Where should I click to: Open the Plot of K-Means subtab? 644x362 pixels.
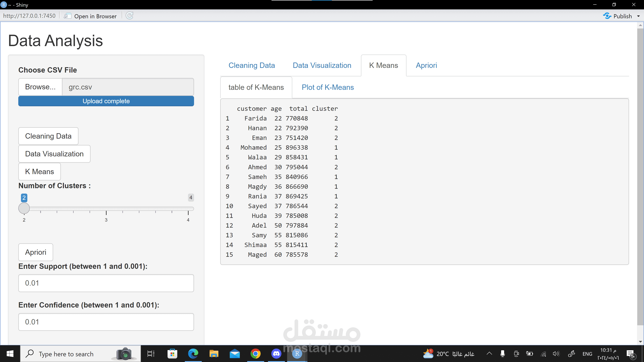click(328, 87)
